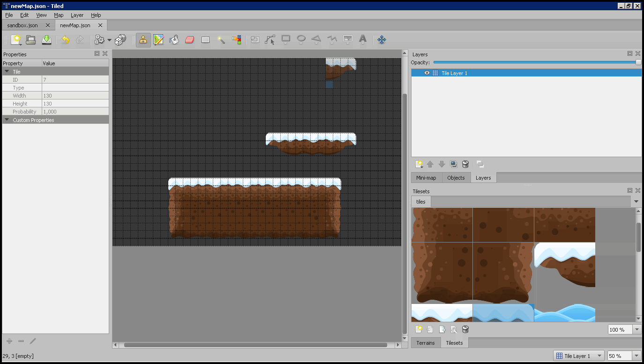This screenshot has width=644, height=364.
Task: Open the command dropdown arrow beside the gears
Action: (109, 40)
